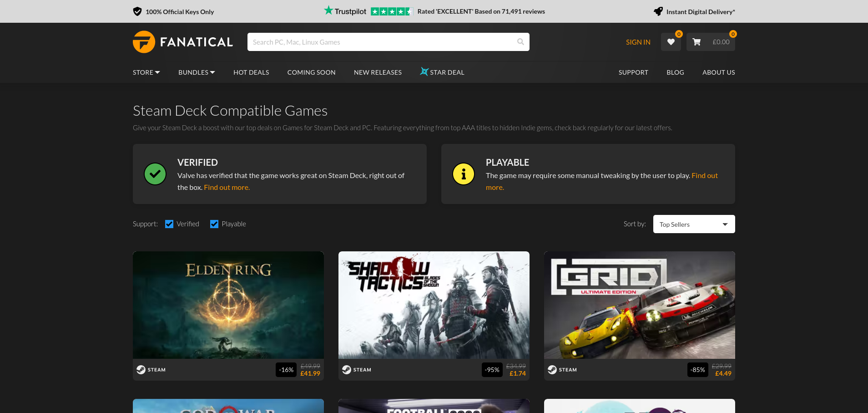
Task: Open the COMING SOON page
Action: tap(312, 72)
